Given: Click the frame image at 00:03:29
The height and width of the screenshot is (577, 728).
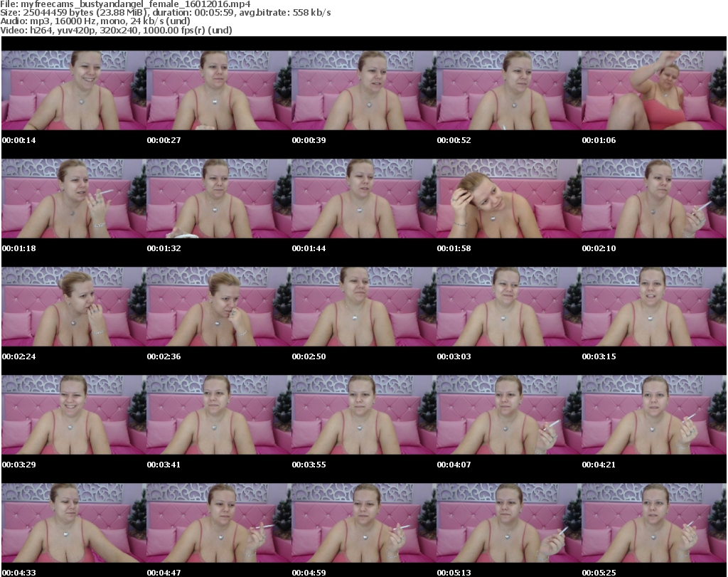Looking at the screenshot, I should click(x=74, y=415).
